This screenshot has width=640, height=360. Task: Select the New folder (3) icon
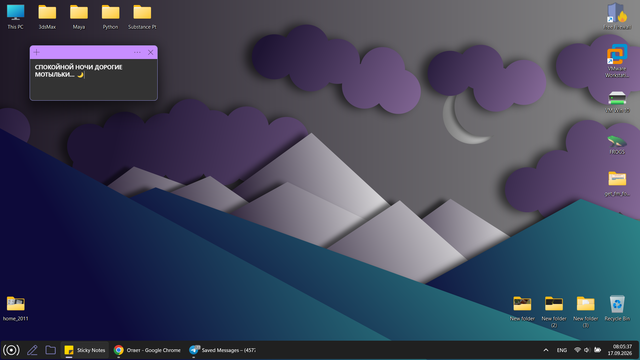pyautogui.click(x=585, y=311)
